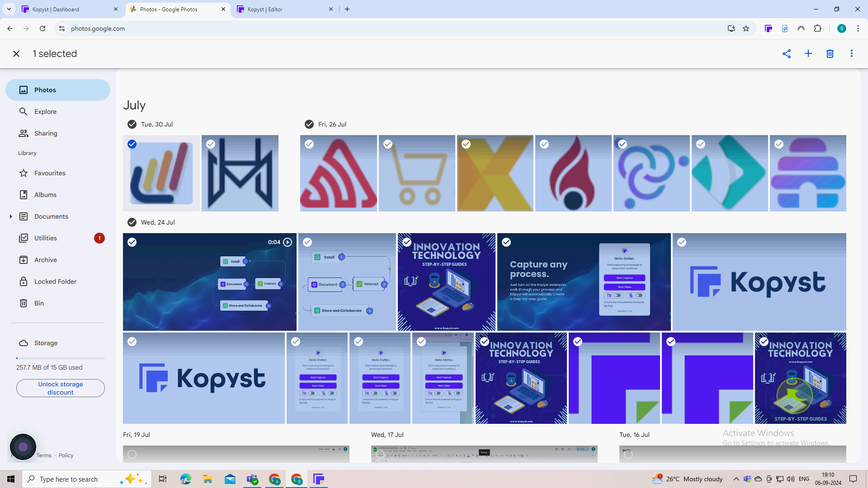Image resolution: width=868 pixels, height=488 pixels.
Task: Select the dark blue HM logo photo
Action: tap(211, 144)
